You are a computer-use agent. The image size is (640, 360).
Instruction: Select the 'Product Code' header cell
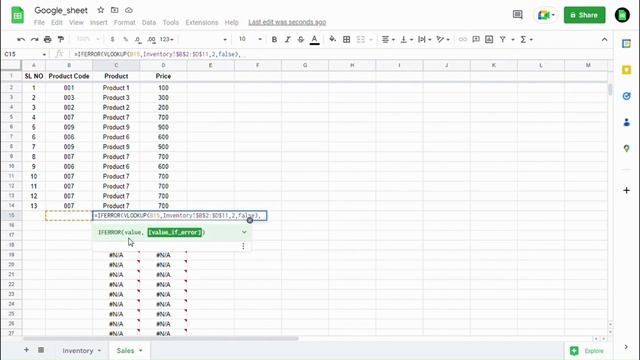pyautogui.click(x=69, y=76)
